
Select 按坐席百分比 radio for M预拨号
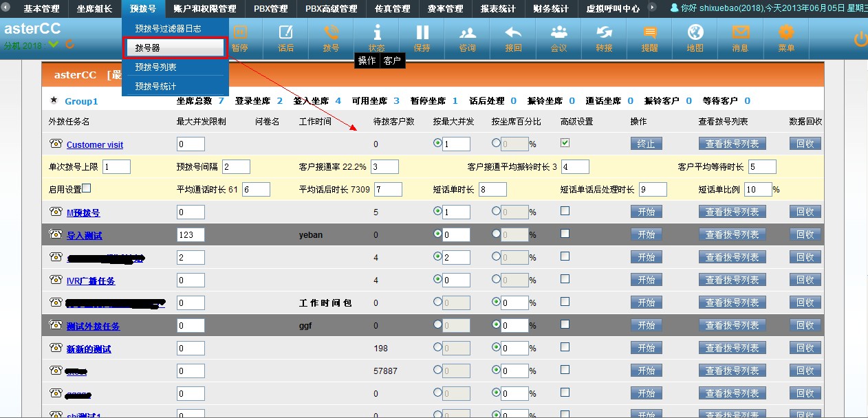[496, 212]
